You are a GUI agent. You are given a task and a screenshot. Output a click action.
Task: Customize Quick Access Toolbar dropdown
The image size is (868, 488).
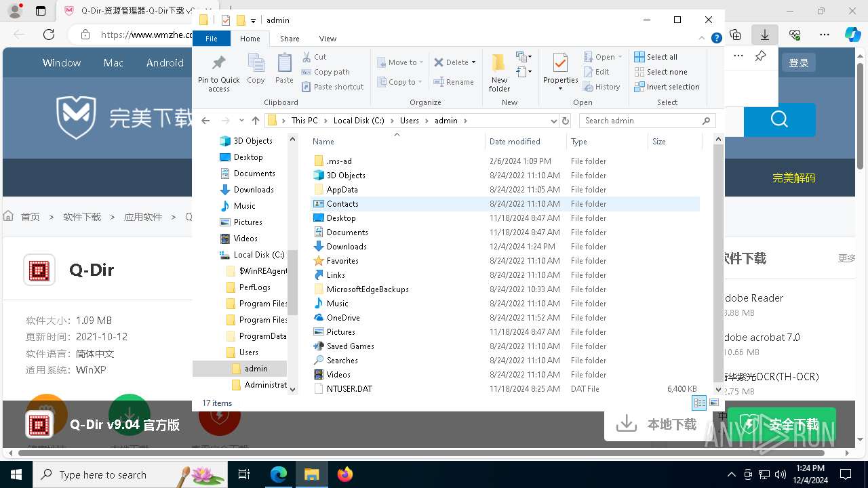pos(253,20)
